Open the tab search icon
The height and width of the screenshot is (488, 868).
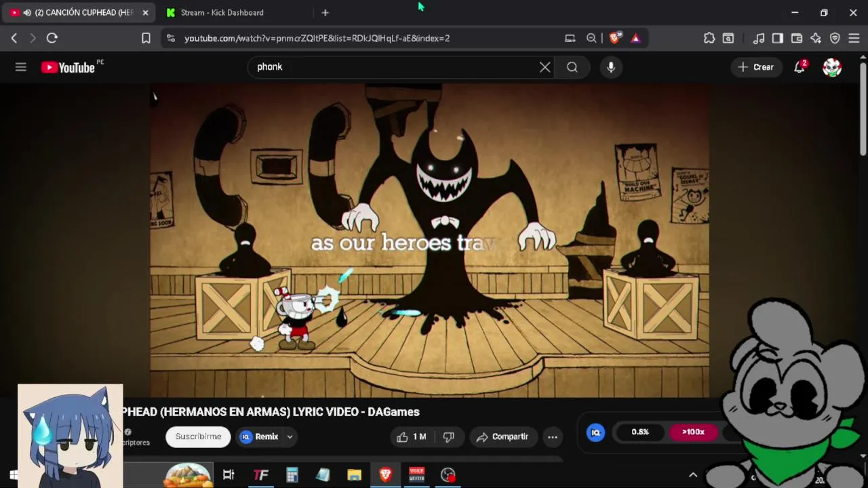click(728, 39)
